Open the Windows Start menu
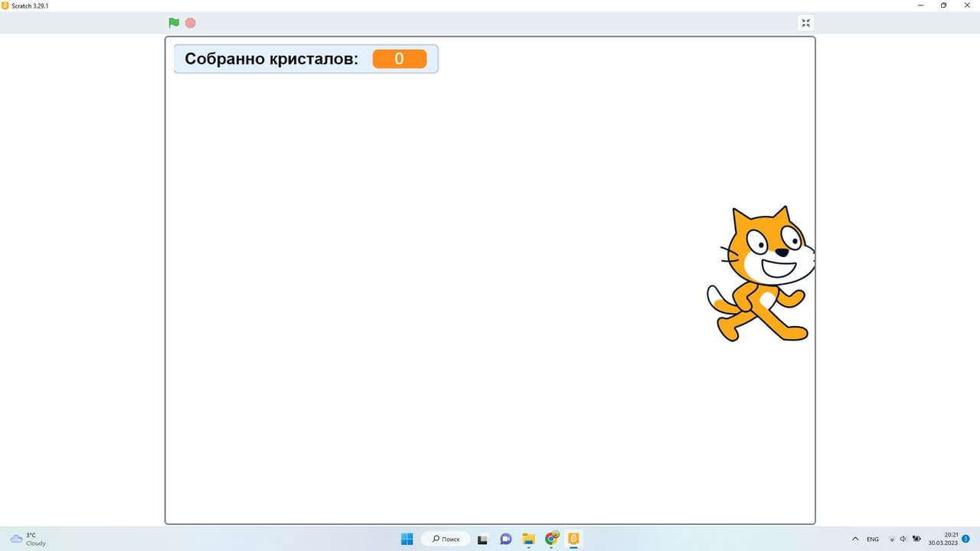This screenshot has width=980, height=551. 407,539
